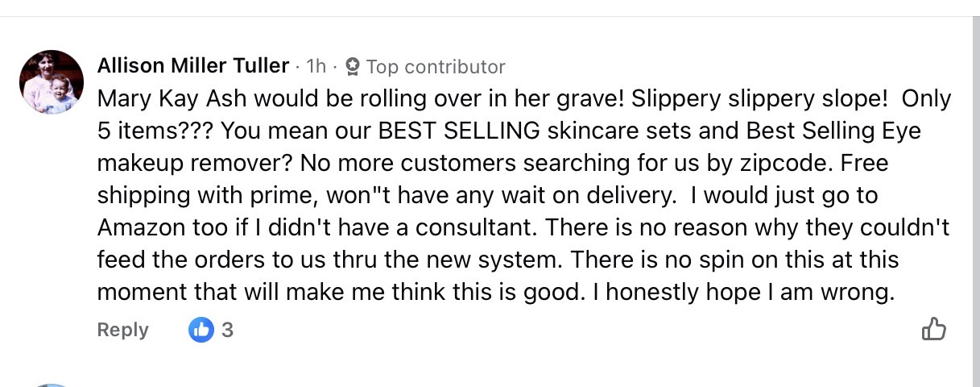980x387 pixels.
Task: Like the comment with the thumbs-up outline icon
Action: click(x=933, y=329)
